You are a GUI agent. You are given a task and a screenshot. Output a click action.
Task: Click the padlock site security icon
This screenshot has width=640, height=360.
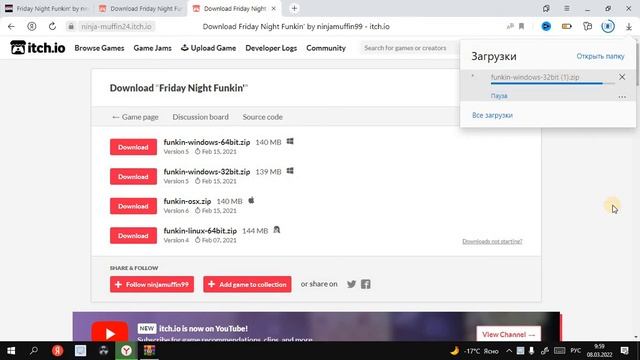71,27
